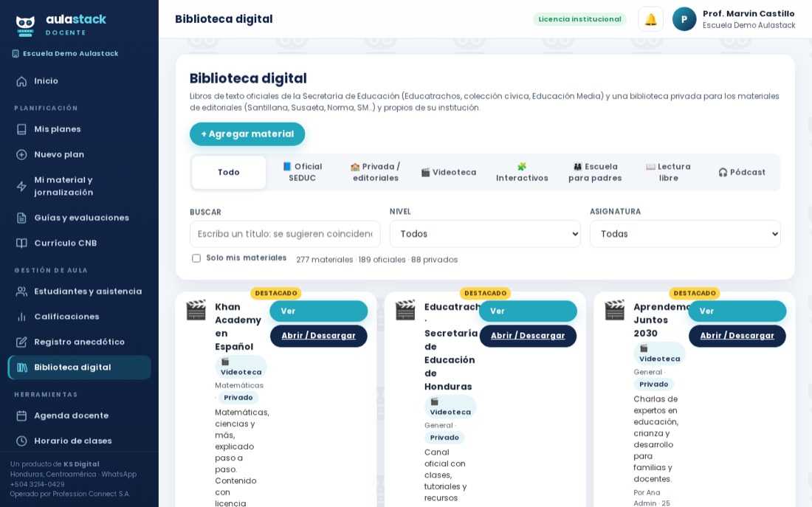Click Ver on Khan Academy card
Screen dimensions: 812x507
318,311
